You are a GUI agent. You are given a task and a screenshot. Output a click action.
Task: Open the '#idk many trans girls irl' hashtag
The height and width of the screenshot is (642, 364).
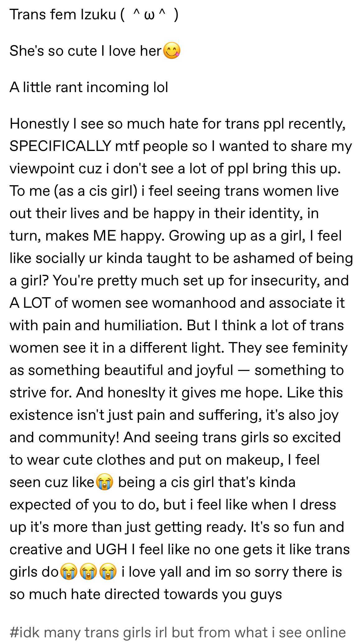pos(178,632)
